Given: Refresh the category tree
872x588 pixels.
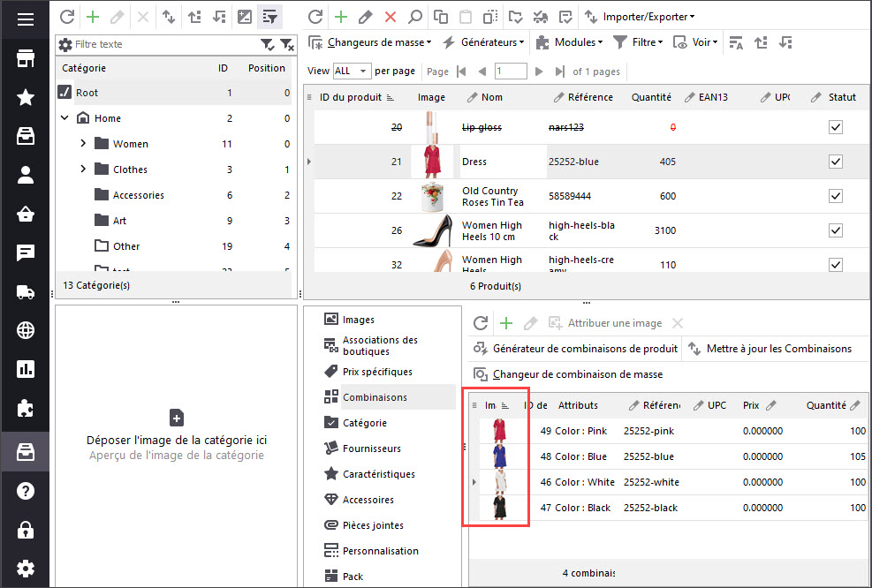Looking at the screenshot, I should pos(67,17).
